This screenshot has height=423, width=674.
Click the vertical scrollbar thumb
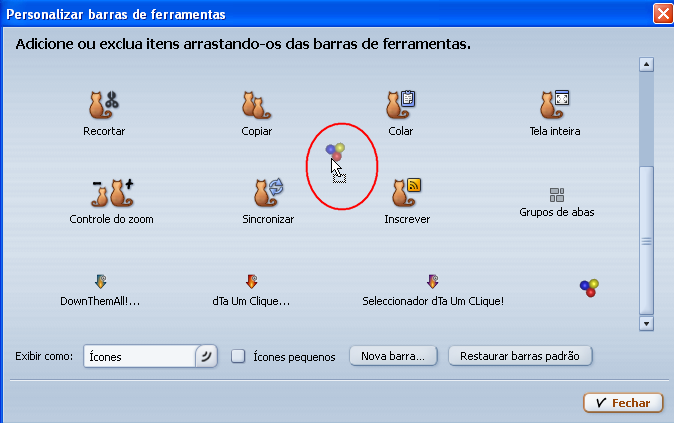pyautogui.click(x=646, y=241)
